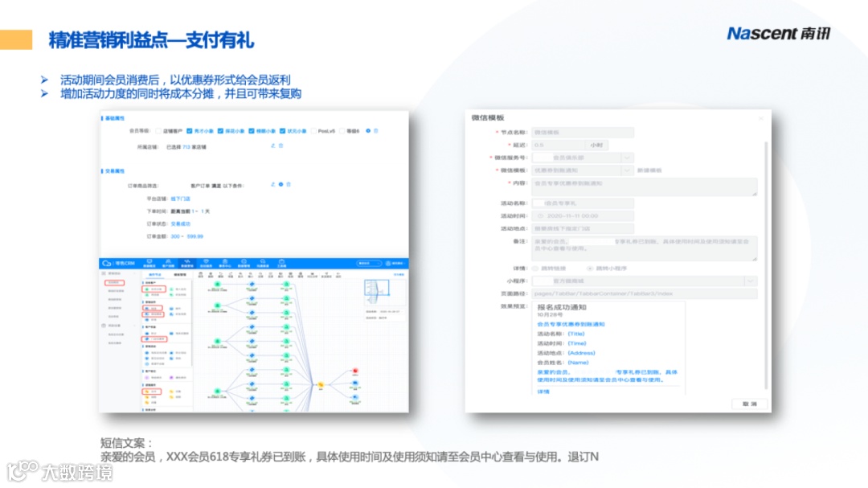Select the highlighted nav item in CRM top bar
The width and height of the screenshot is (868, 488).
tap(187, 263)
